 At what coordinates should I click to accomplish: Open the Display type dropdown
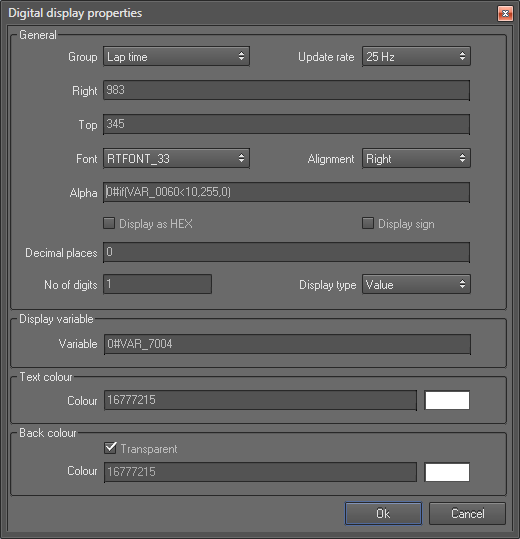(416, 284)
